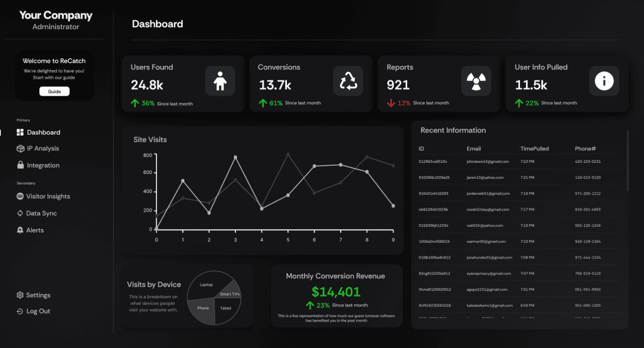Click the green up arrow beside 22%
Image resolution: width=644 pixels, height=348 pixels.
pos(519,103)
